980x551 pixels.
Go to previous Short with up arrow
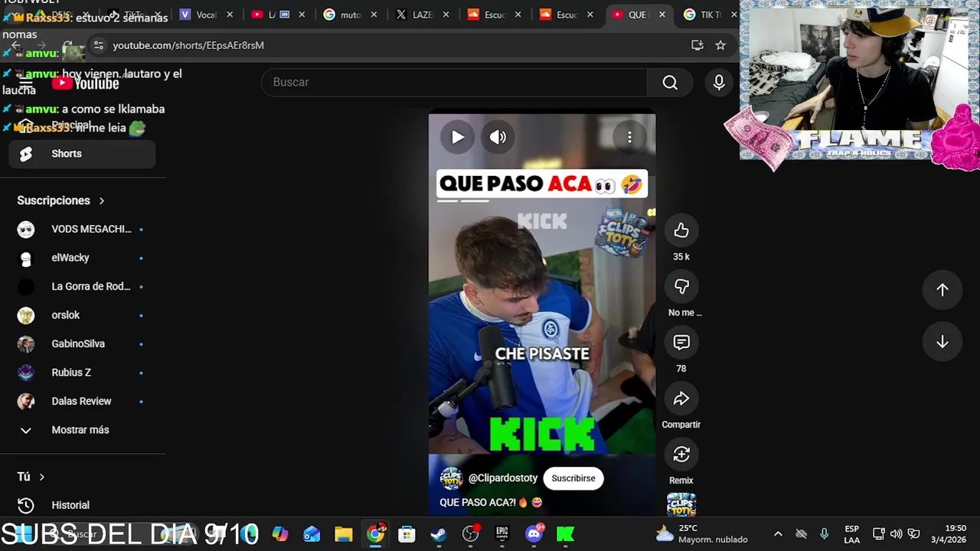pyautogui.click(x=942, y=289)
